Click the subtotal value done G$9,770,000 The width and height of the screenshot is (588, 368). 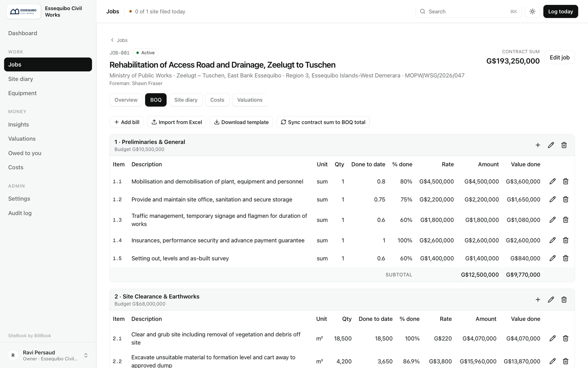click(x=523, y=275)
